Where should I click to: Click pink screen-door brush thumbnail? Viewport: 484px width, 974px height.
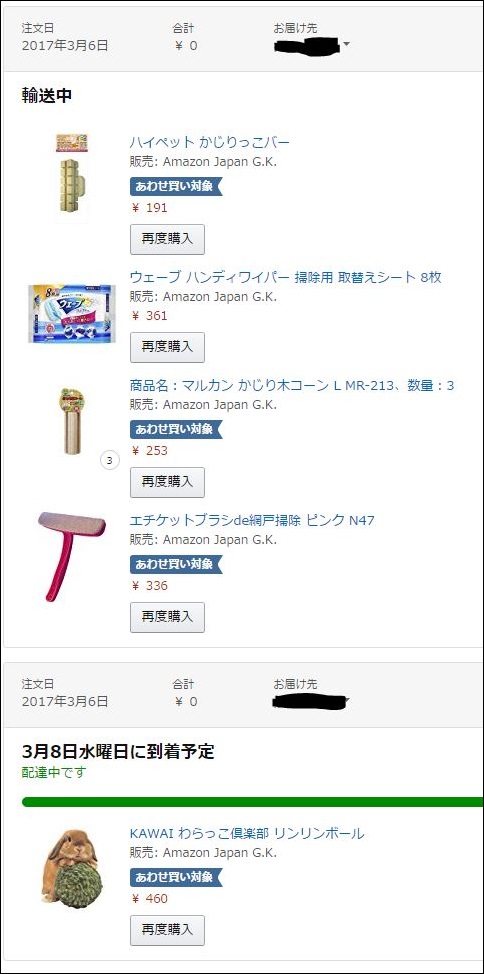point(71,556)
